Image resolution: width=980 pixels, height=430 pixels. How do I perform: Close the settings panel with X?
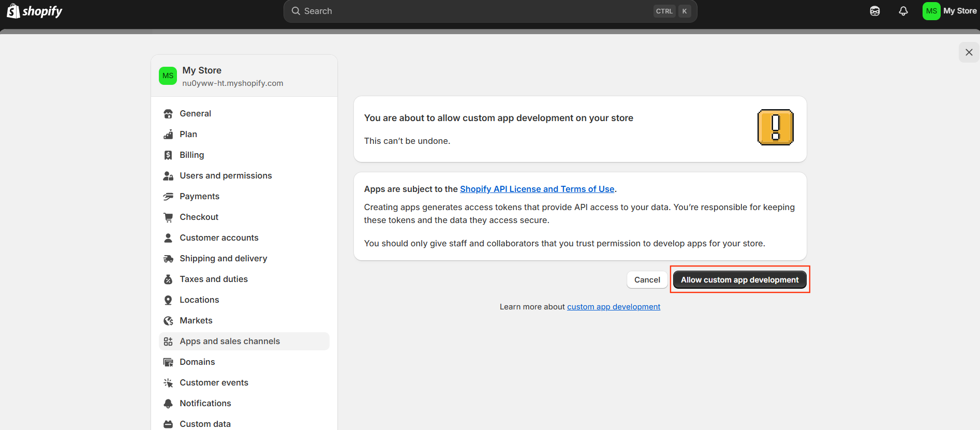click(x=969, y=52)
